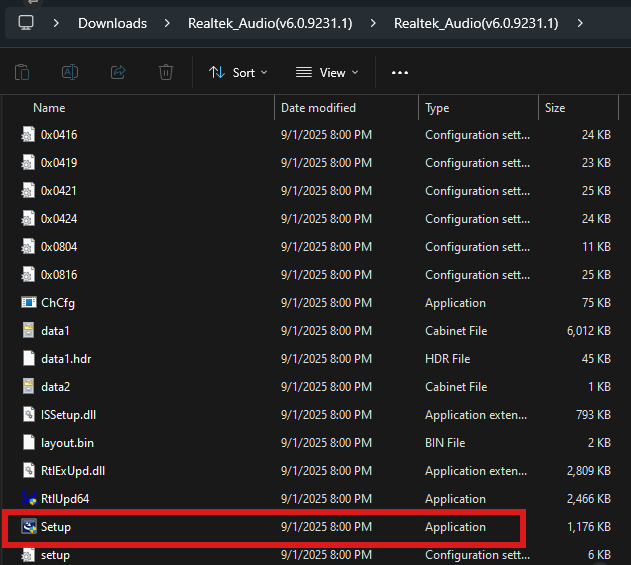
Task: Select file name ISSetup.dll
Action: click(x=68, y=415)
